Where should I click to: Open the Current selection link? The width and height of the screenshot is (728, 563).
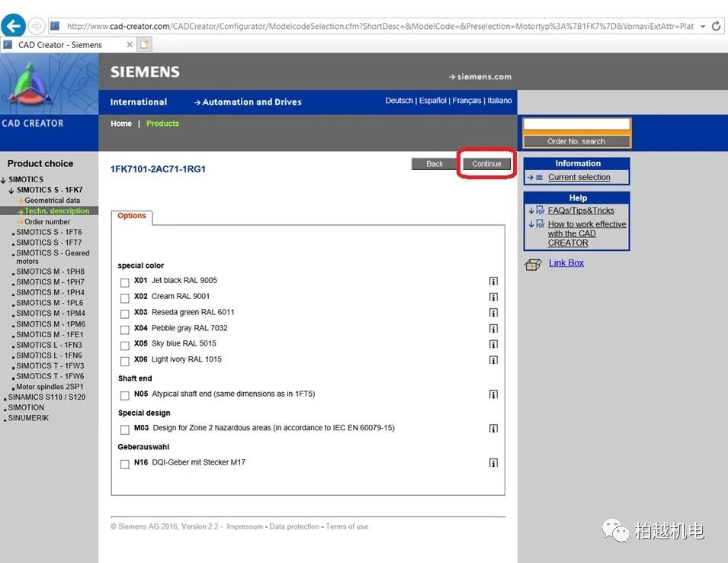tap(579, 177)
